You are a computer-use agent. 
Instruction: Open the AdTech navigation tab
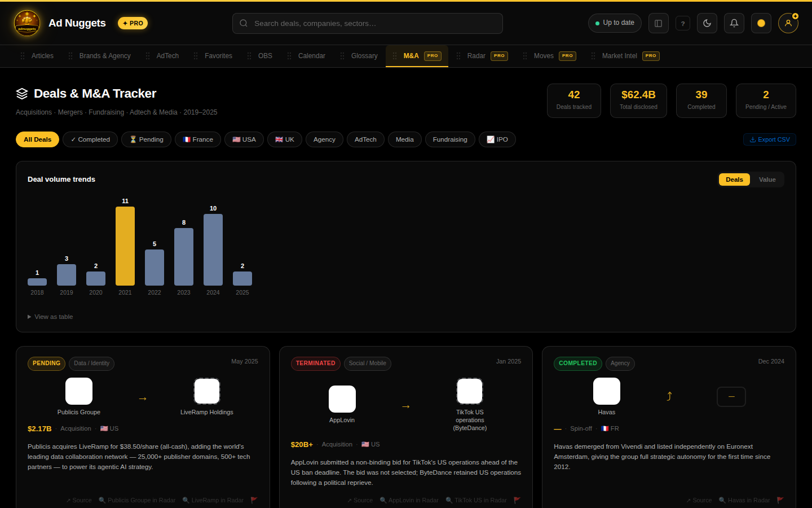point(167,56)
